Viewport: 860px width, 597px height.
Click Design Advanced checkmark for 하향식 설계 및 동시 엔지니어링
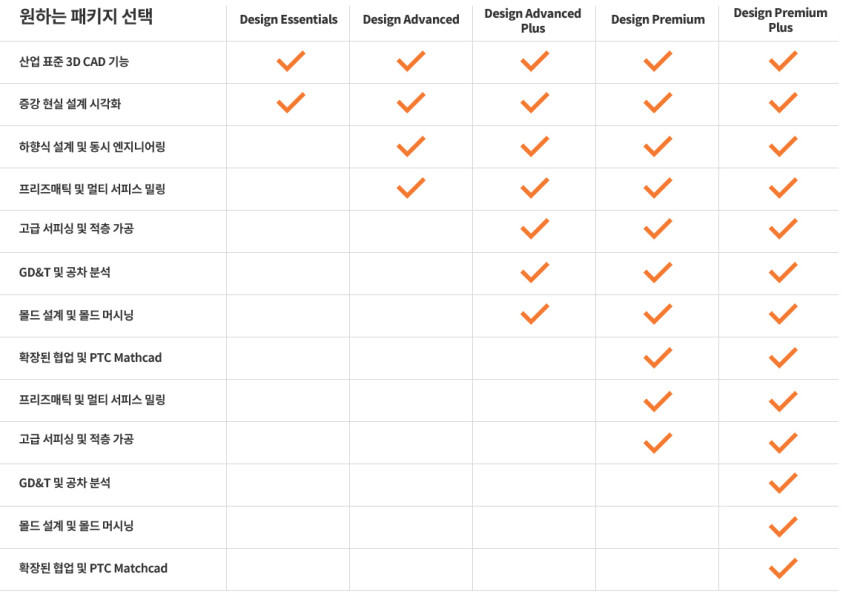point(411,146)
